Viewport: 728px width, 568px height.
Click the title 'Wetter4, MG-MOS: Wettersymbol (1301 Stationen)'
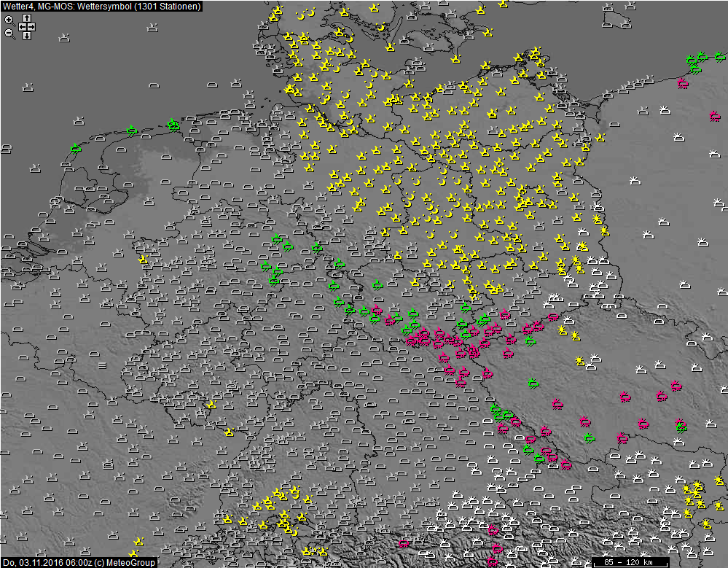[x=101, y=6]
